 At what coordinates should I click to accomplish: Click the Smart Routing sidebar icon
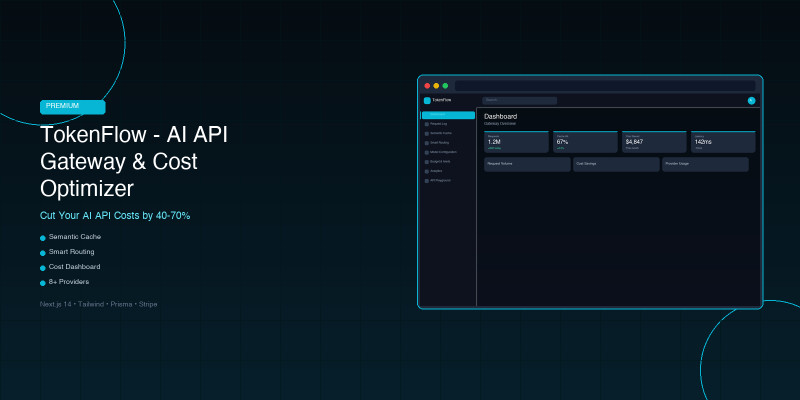[x=427, y=143]
